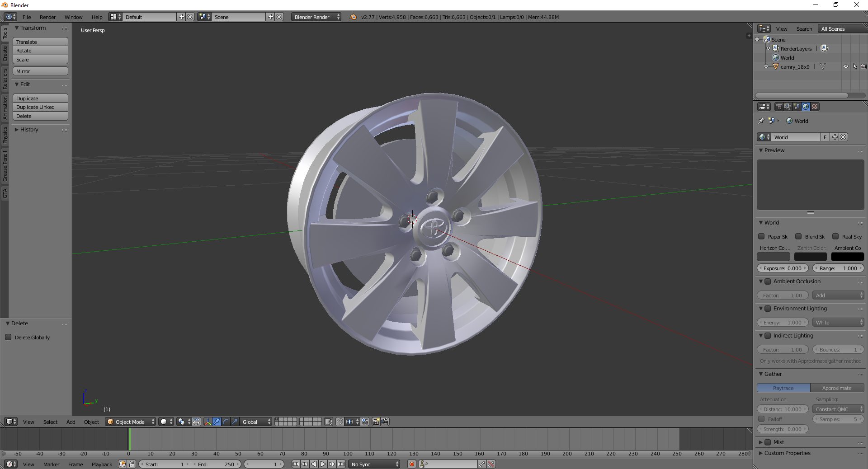Open the Texture properties tab (checker icon)
868x469 pixels.
click(x=815, y=107)
